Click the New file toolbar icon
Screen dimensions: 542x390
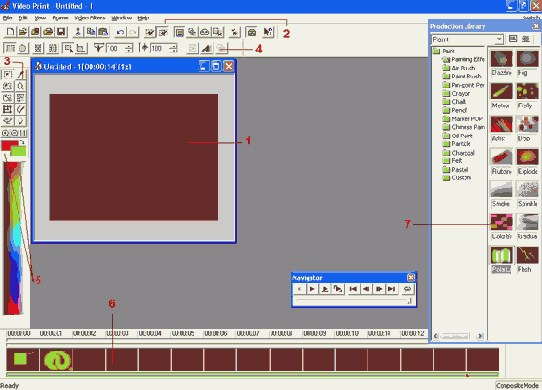coord(10,32)
